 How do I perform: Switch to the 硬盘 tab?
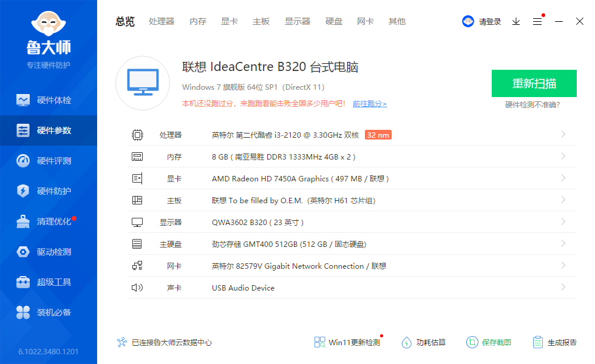(x=334, y=22)
